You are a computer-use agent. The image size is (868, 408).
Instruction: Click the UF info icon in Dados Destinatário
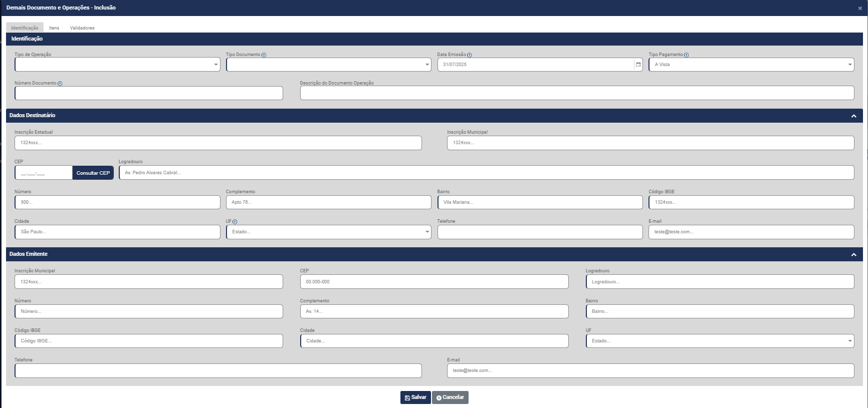point(235,222)
